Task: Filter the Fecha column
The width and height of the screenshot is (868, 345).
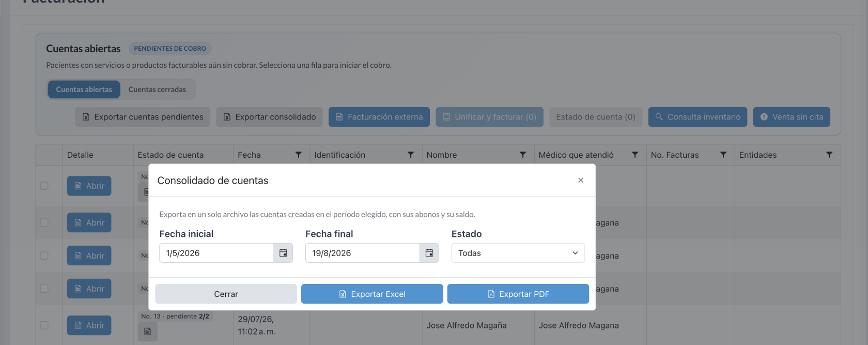Action: [x=298, y=155]
